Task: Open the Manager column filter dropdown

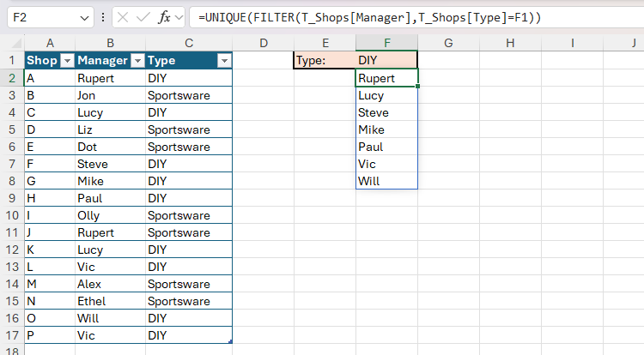Action: (x=137, y=61)
